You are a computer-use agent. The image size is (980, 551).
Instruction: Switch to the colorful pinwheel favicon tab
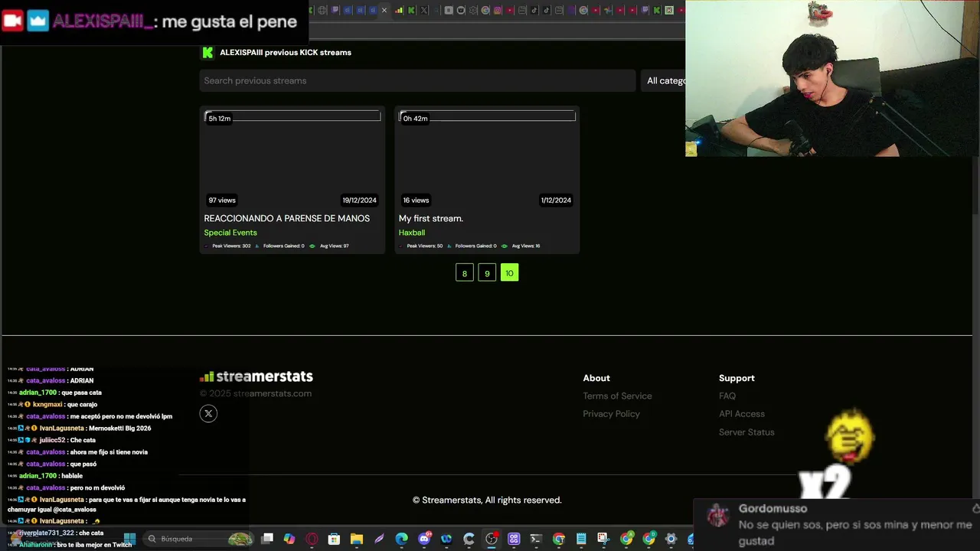point(608,10)
